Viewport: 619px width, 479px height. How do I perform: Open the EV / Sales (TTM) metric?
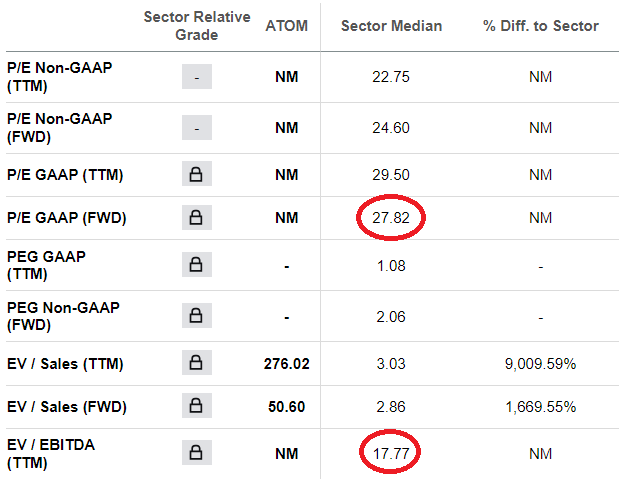click(x=65, y=364)
